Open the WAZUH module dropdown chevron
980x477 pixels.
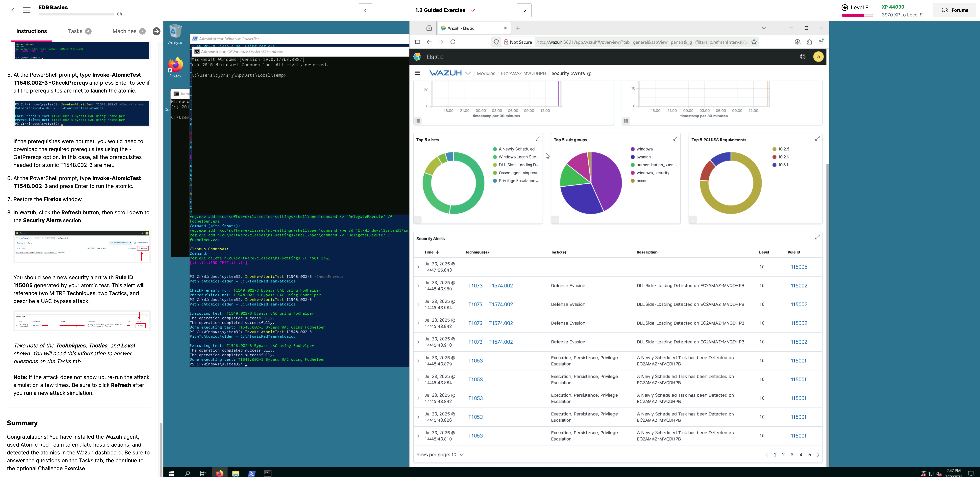pos(468,73)
